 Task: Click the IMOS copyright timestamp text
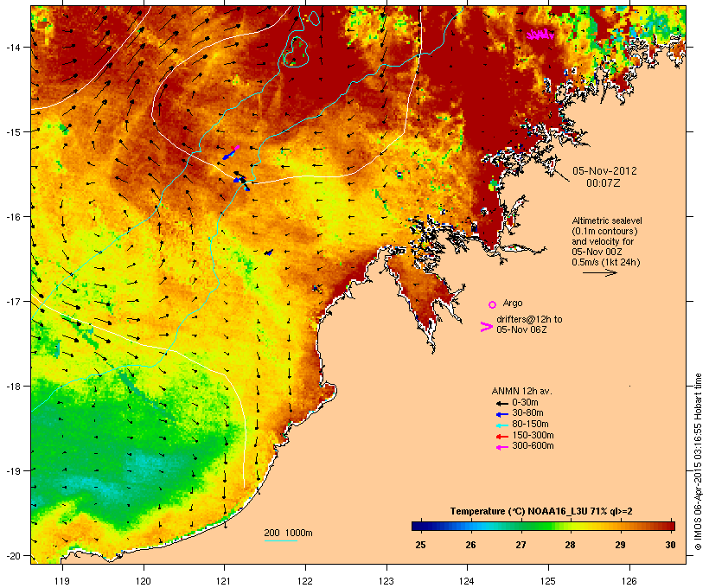click(x=698, y=462)
